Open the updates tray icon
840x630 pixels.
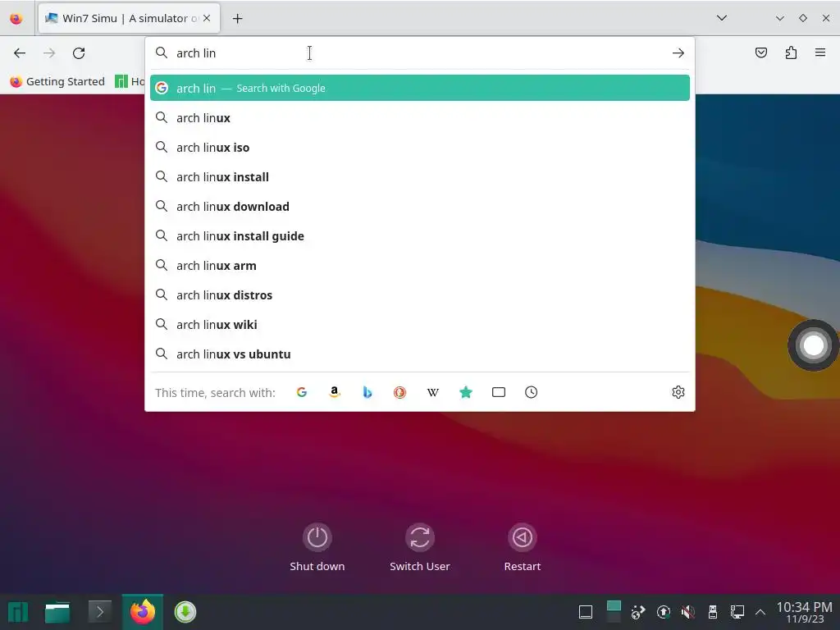[x=663, y=612]
